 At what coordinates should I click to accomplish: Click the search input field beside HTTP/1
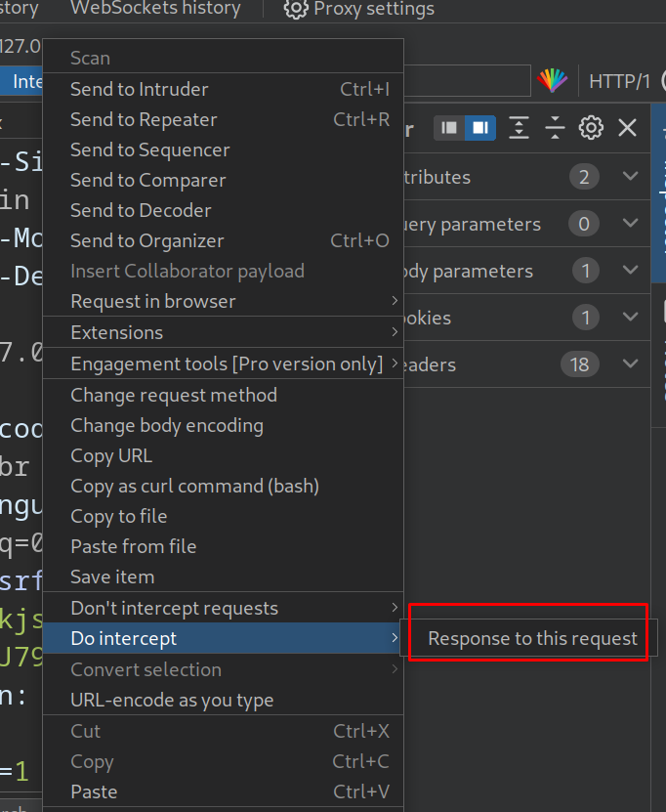[468, 81]
